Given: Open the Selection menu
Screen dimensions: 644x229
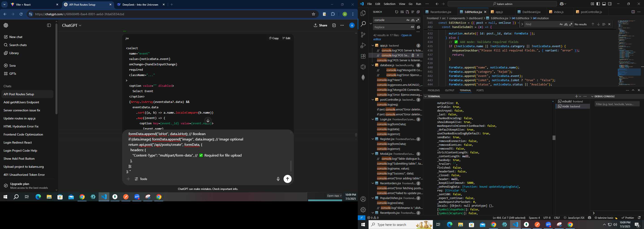Looking at the screenshot, I should [390, 4].
